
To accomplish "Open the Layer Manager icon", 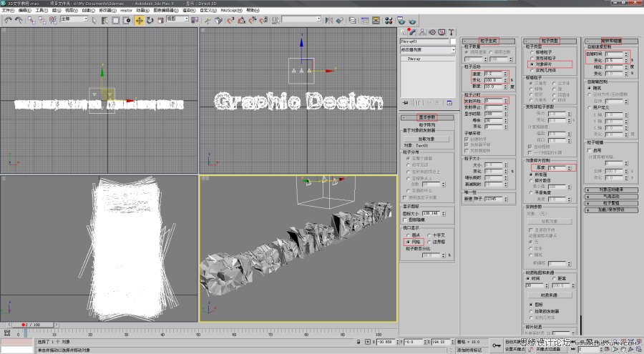I will click(x=352, y=20).
